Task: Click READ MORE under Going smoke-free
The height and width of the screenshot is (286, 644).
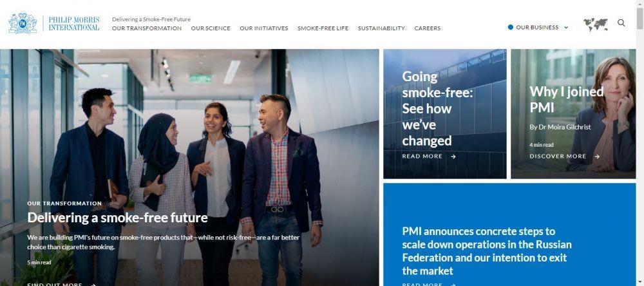Action: 422,157
